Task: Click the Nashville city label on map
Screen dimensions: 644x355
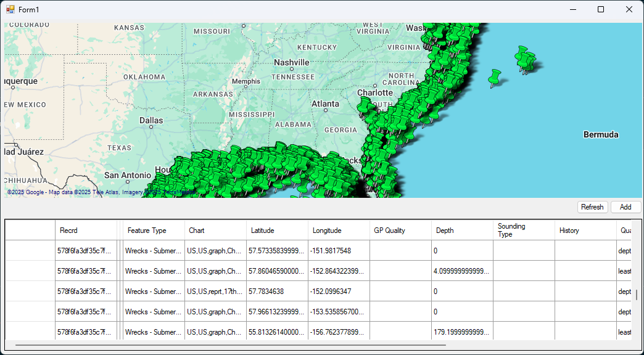Action: [292, 62]
